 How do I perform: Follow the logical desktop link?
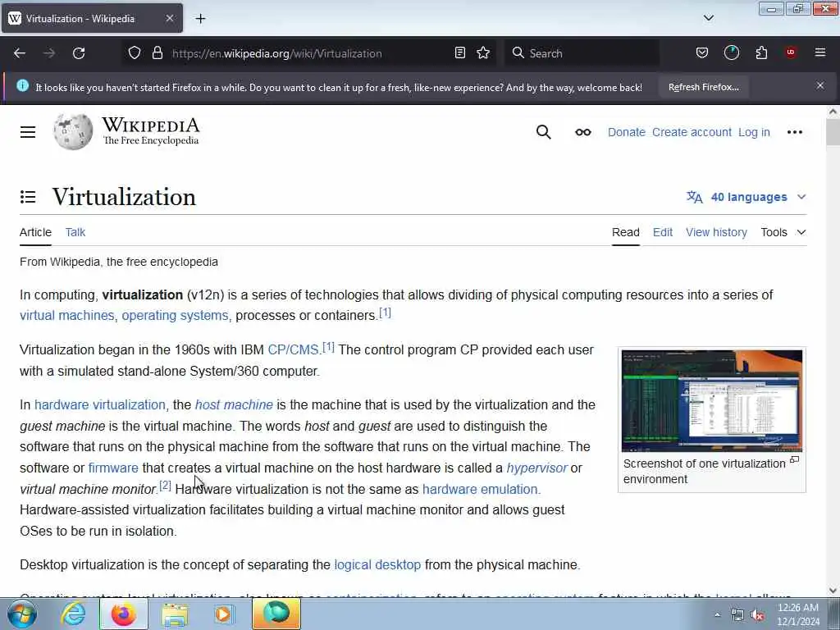377,565
